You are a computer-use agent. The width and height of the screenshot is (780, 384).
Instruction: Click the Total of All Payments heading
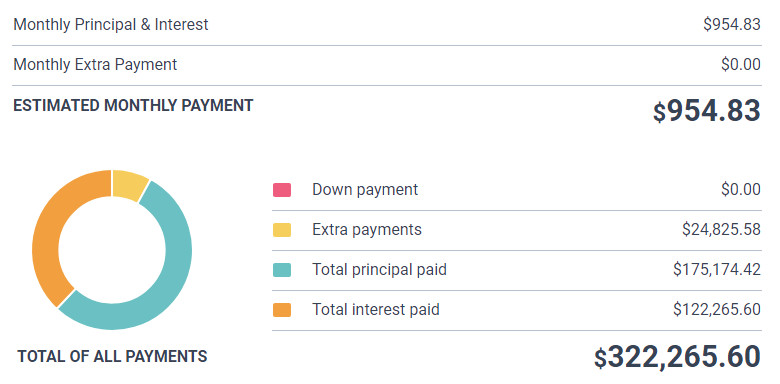coord(112,356)
